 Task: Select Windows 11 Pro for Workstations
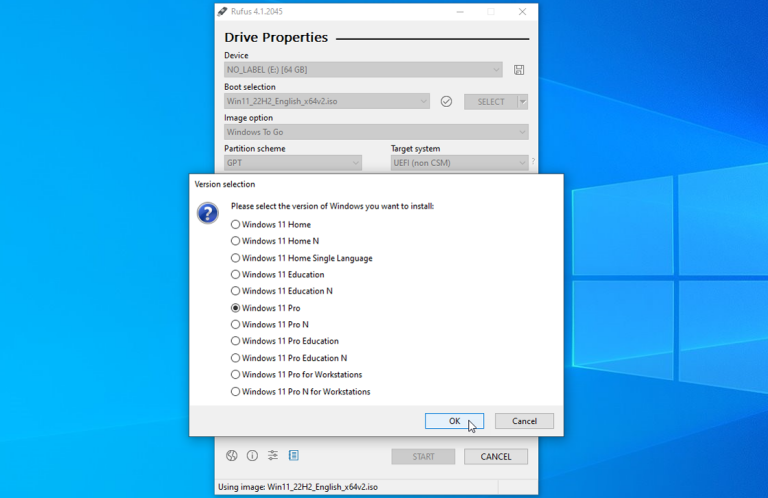[296, 375]
